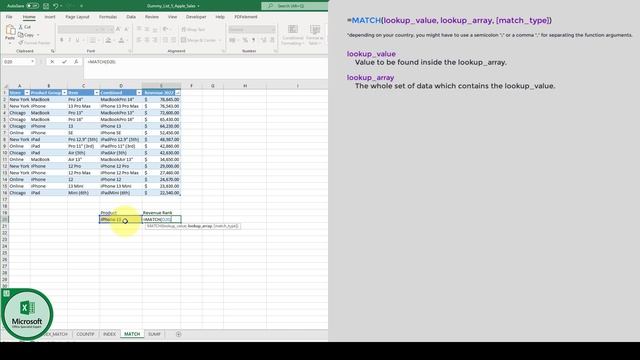Click the Align Left icon
This screenshot has height=360, width=640.
pos(139,40)
